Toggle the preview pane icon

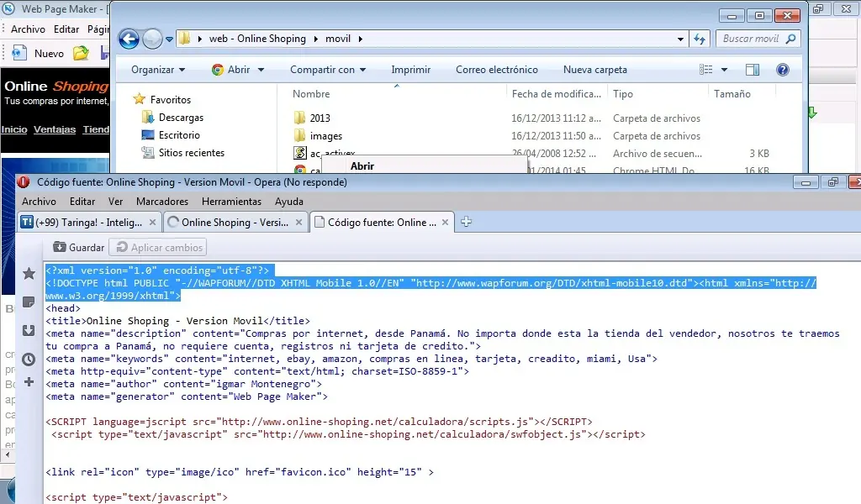(753, 70)
